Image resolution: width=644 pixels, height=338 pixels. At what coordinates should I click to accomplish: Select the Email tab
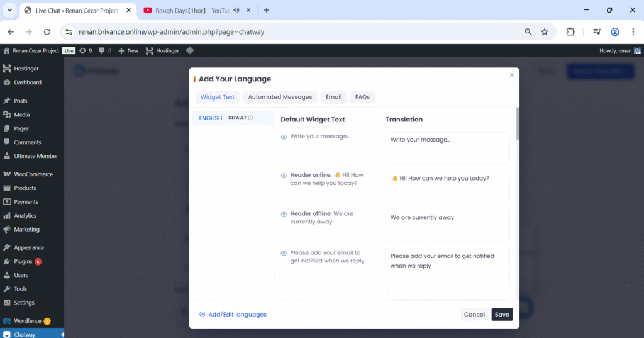333,97
